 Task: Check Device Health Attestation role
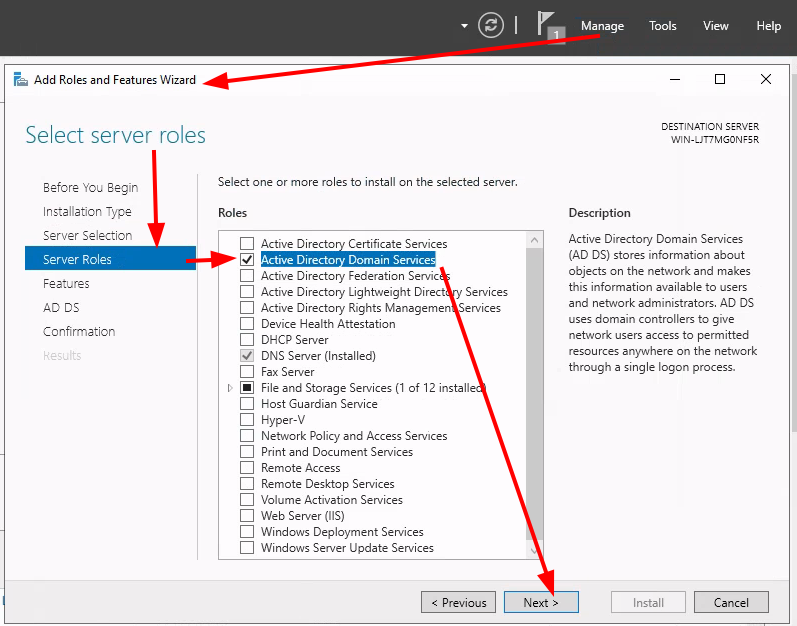point(247,324)
